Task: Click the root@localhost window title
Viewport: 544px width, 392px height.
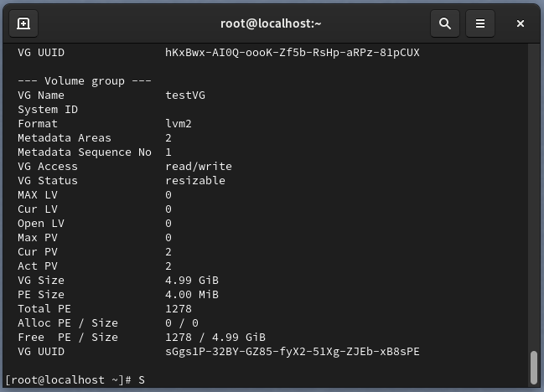Action: [271, 23]
